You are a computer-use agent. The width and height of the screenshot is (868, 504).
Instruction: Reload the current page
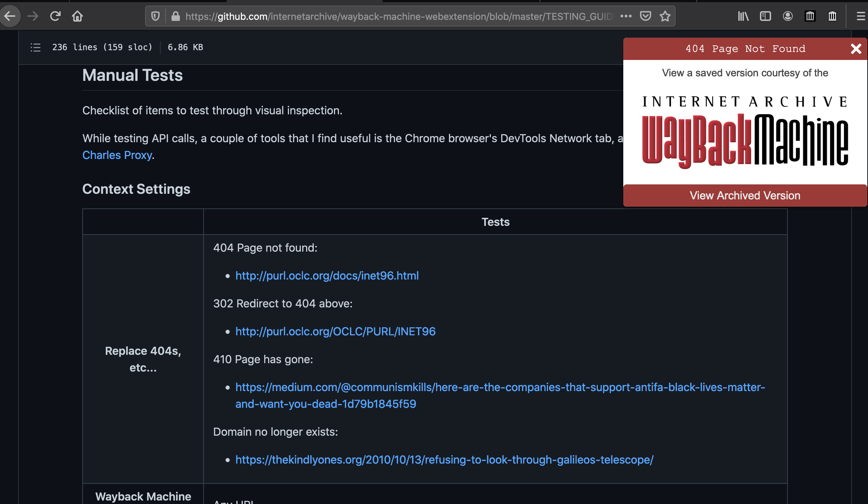[55, 16]
